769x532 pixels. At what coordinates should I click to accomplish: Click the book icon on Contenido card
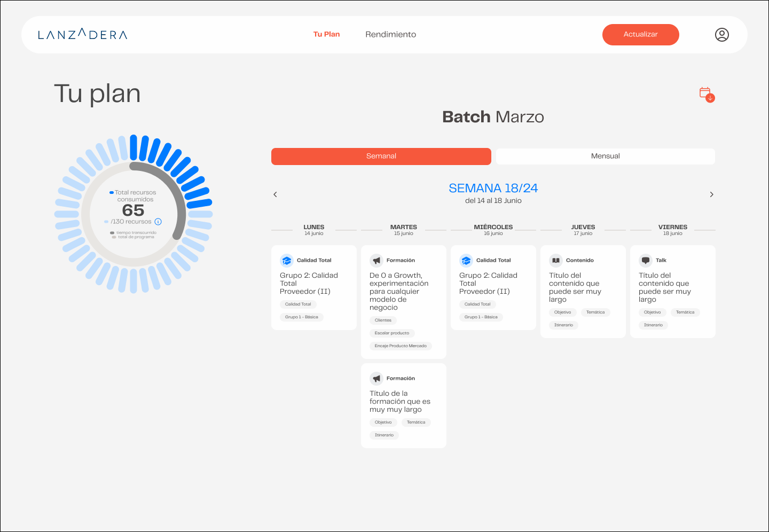556,261
